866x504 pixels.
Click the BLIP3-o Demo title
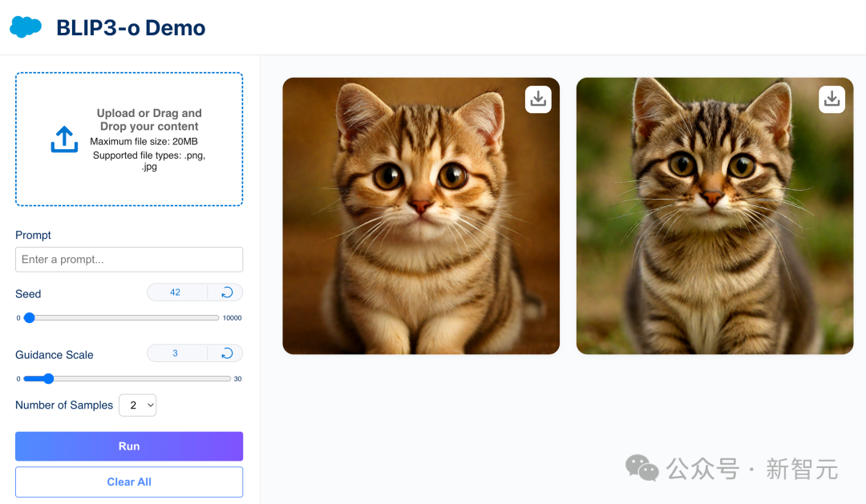point(131,27)
